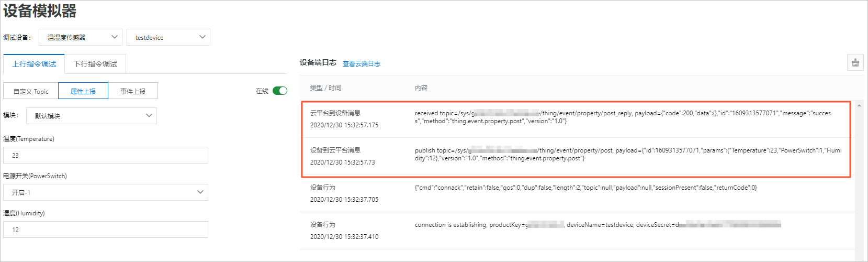868x262 pixels.
Task: Click the 内容 column header
Action: 421,88
